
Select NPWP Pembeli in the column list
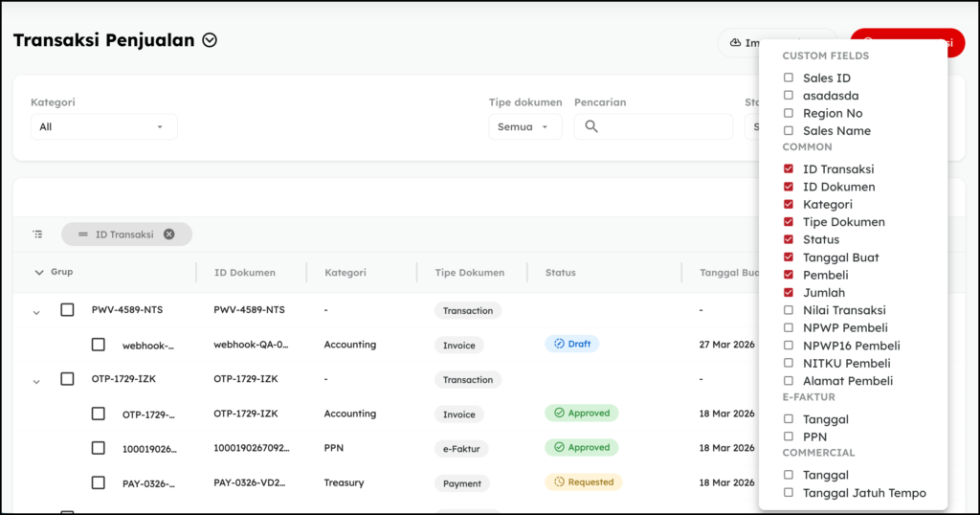pos(789,328)
